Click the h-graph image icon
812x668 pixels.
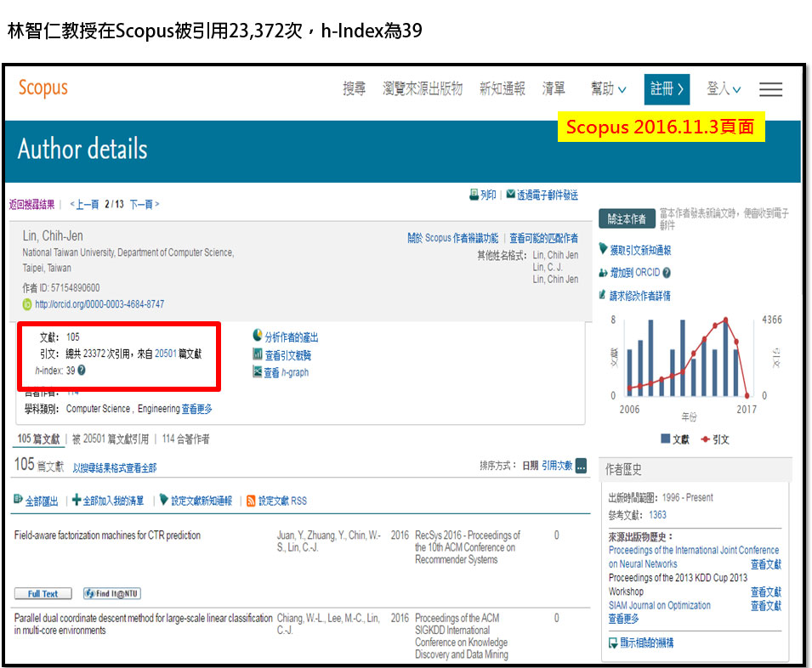(x=258, y=371)
